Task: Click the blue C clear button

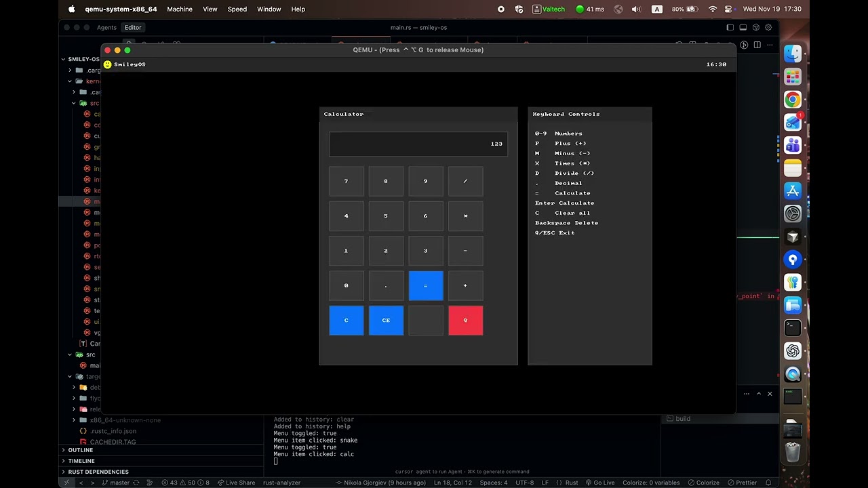Action: coord(346,320)
